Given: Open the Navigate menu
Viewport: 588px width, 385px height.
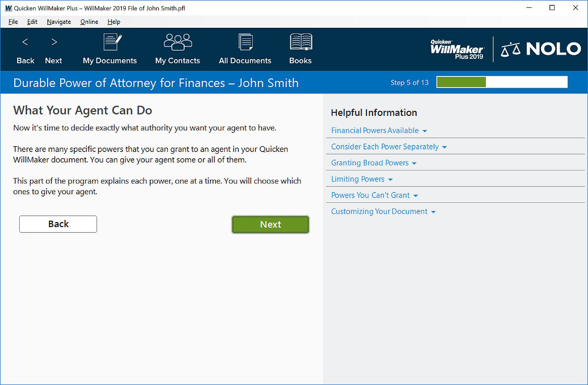Looking at the screenshot, I should pyautogui.click(x=59, y=22).
